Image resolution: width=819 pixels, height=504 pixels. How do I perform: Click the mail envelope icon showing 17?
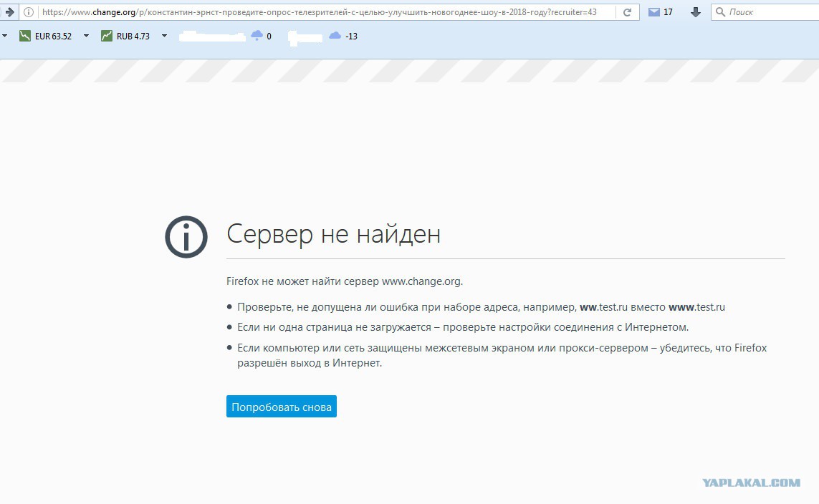(x=654, y=11)
